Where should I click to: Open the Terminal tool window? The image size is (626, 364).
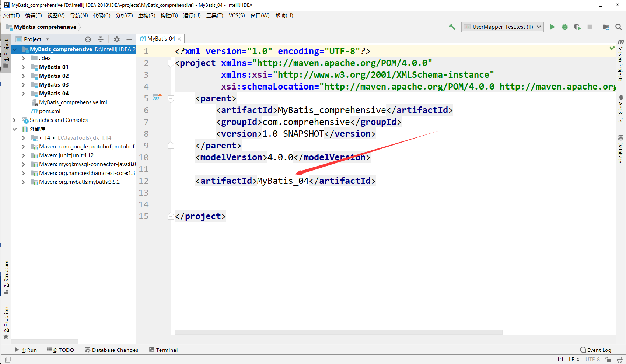[163, 350]
